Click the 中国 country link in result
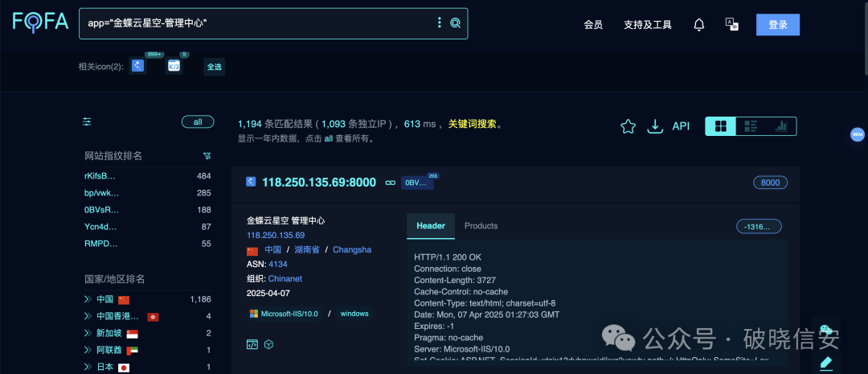 point(273,250)
